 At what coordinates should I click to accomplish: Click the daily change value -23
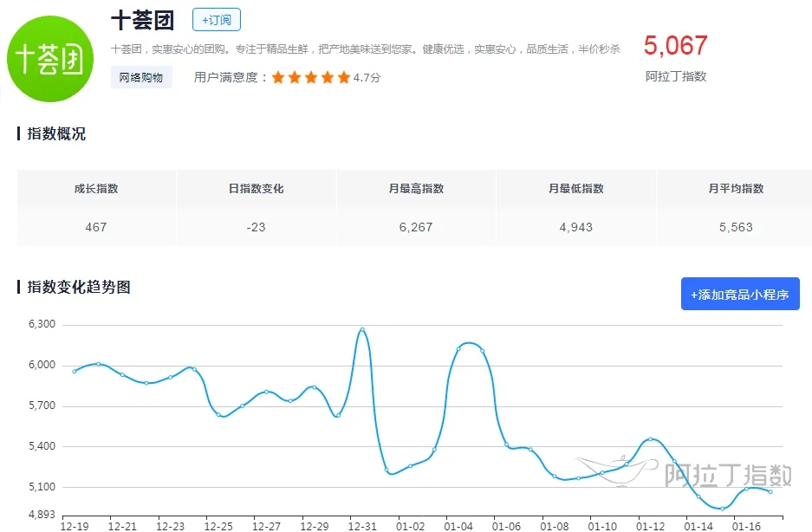[256, 227]
